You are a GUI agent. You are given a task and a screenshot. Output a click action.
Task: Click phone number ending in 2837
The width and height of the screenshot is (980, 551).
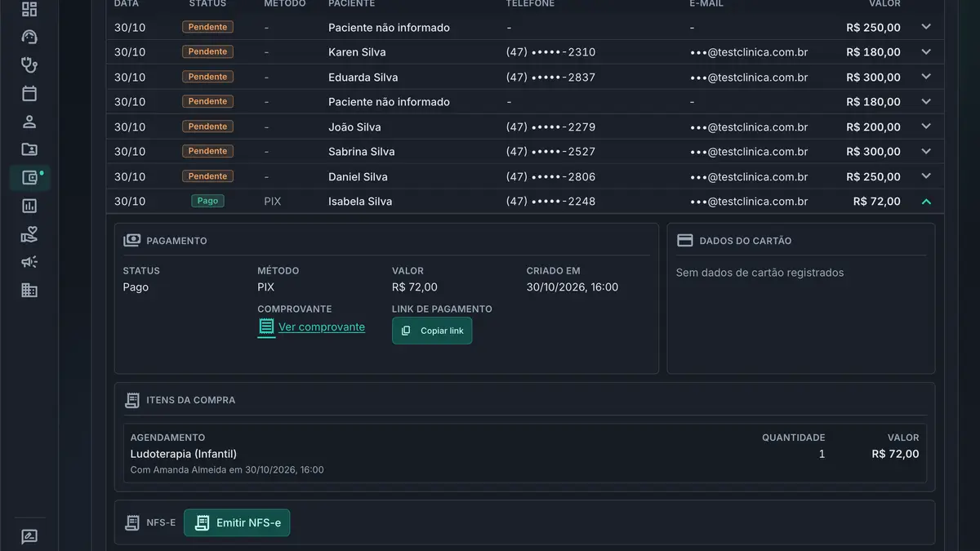coord(551,78)
